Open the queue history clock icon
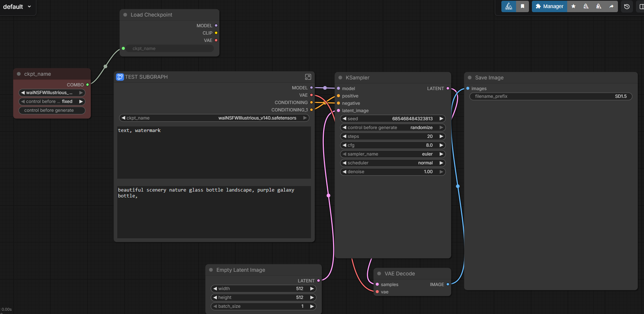Viewport: 644px width, 314px height. pyautogui.click(x=627, y=6)
